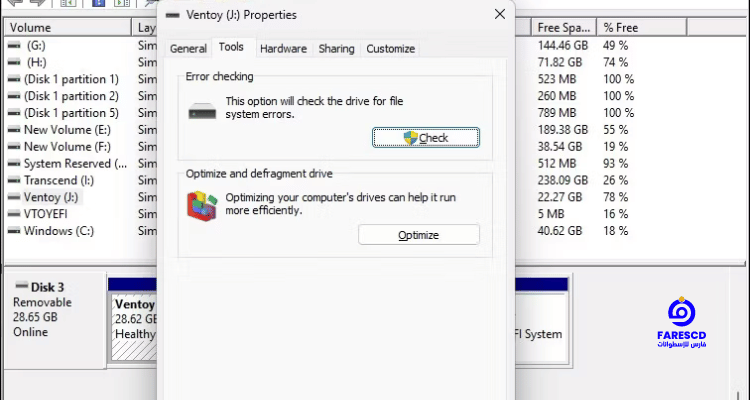Click the drive icon of New Volume (F:)

(x=14, y=146)
